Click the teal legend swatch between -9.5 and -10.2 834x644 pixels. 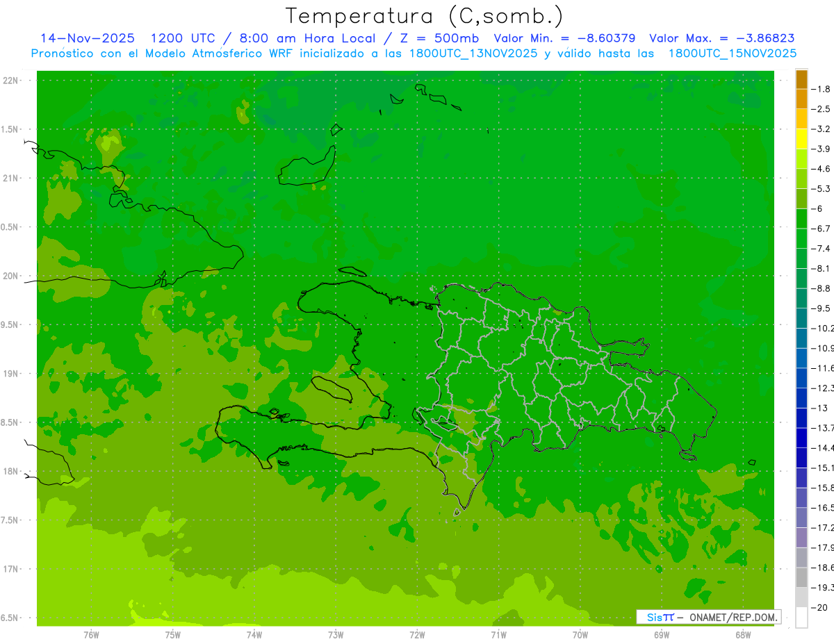[x=801, y=319]
